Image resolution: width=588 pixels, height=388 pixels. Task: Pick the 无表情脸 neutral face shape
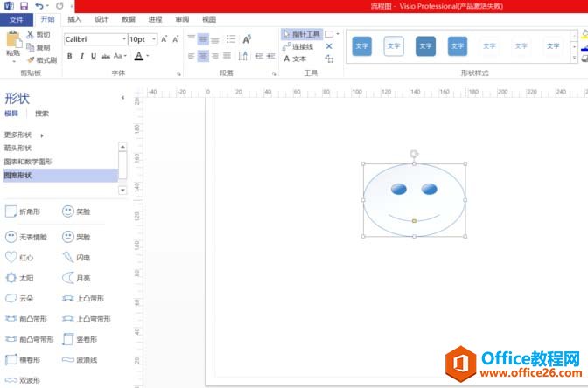(26, 237)
